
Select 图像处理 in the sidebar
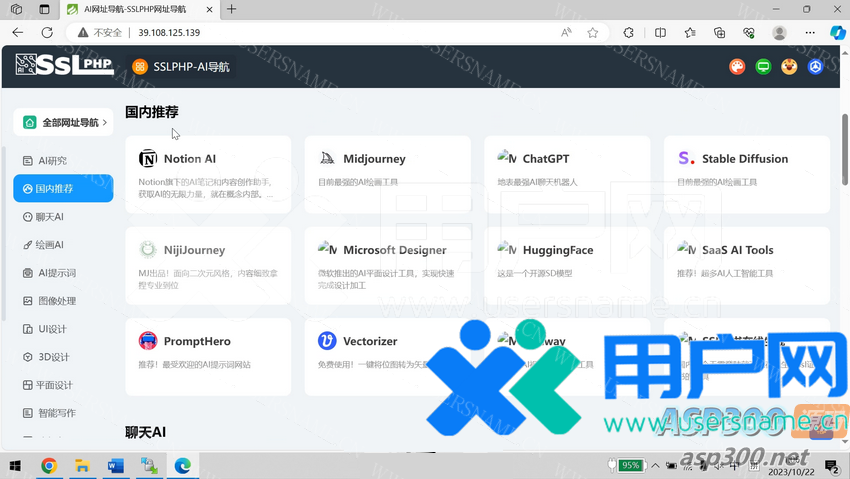(x=49, y=301)
